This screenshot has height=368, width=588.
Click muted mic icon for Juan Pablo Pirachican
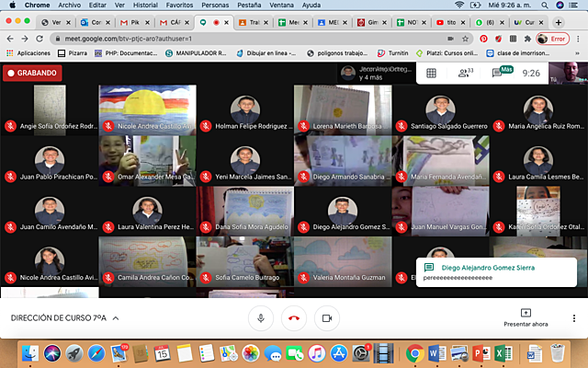pyautogui.click(x=10, y=177)
